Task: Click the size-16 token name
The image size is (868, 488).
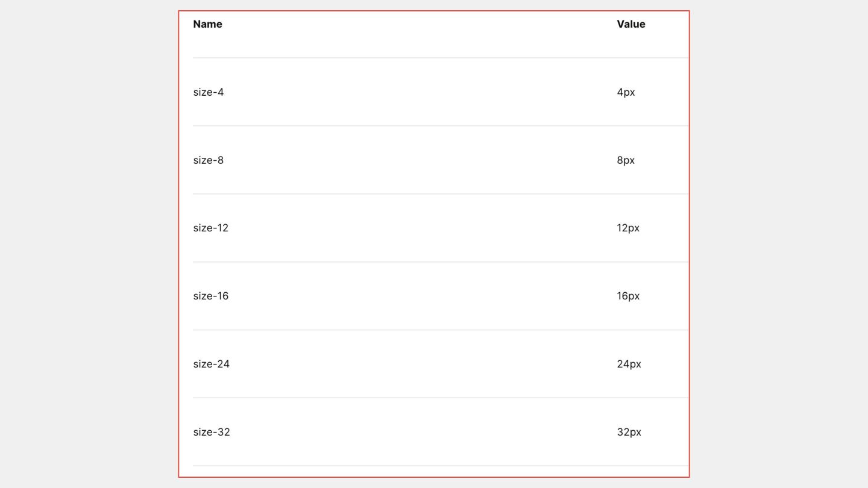Action: [211, 296]
